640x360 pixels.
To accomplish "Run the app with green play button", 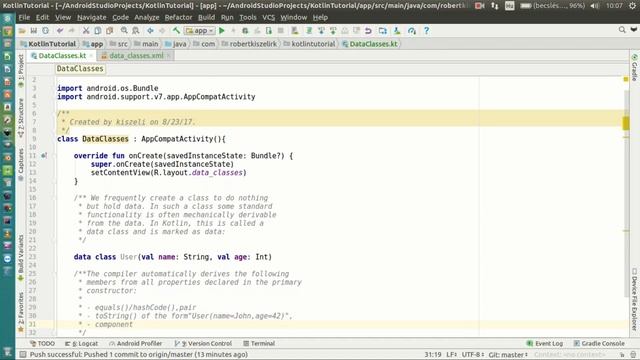I will pos(222,31).
